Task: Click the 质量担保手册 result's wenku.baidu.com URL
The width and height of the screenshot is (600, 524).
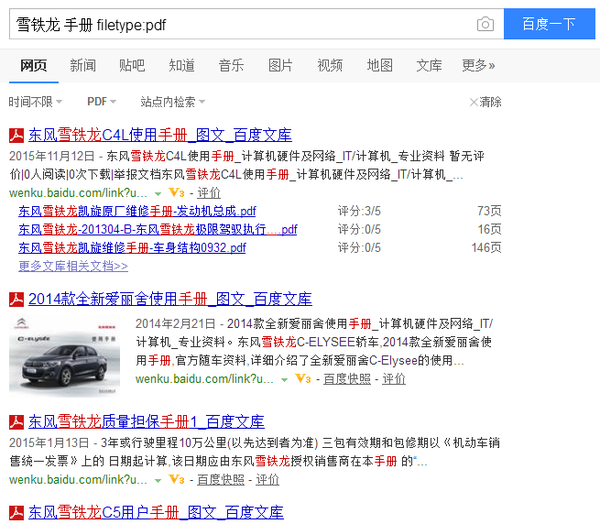Action: [78, 480]
